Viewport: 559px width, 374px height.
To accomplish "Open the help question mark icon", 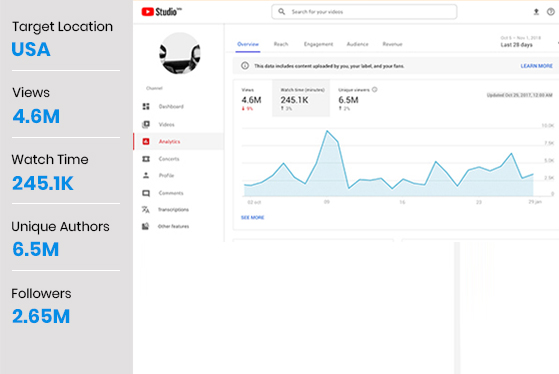I will pos(551,12).
